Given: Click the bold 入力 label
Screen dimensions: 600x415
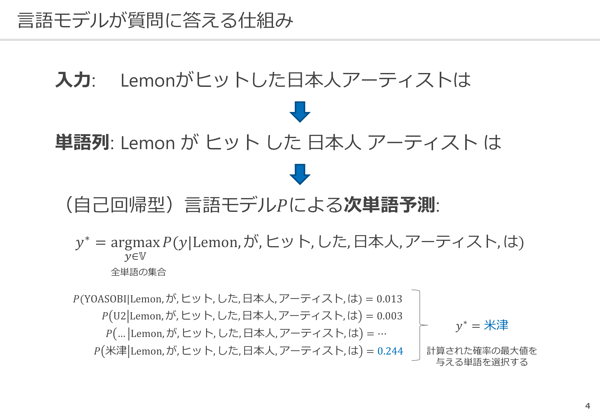Looking at the screenshot, I should click(x=73, y=80).
